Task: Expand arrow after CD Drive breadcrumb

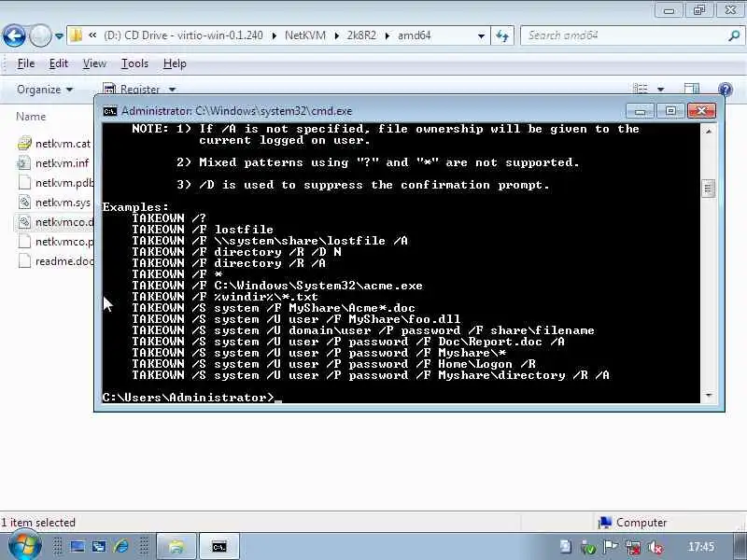Action: click(x=274, y=35)
